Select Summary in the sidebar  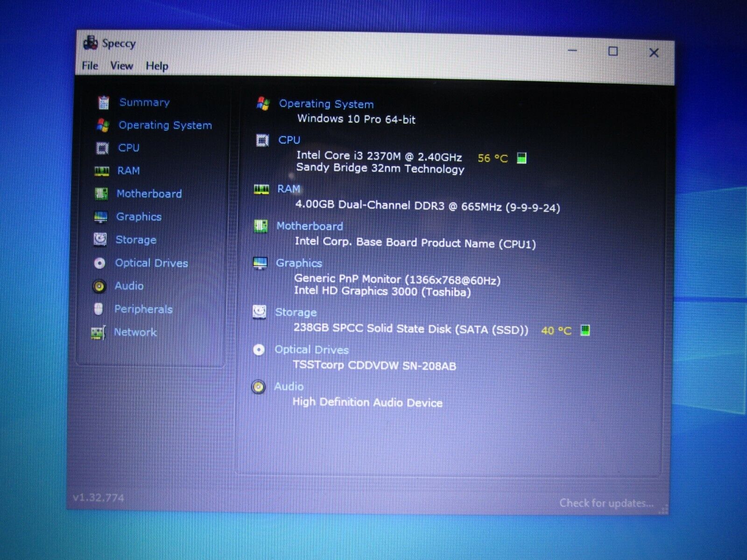click(x=145, y=103)
